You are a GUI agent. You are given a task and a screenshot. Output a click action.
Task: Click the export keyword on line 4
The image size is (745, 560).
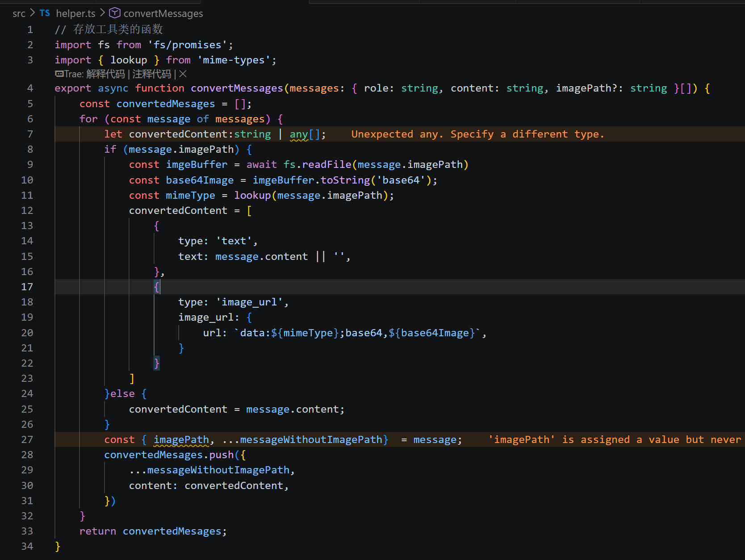click(73, 88)
